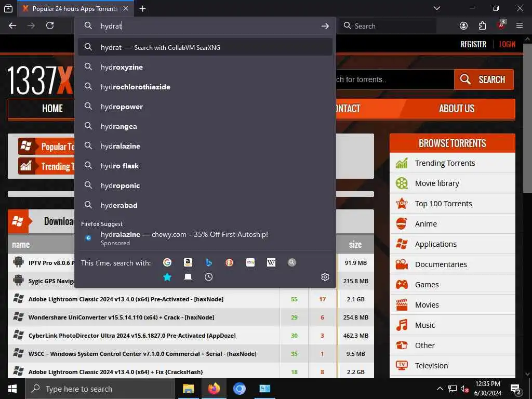Viewport: 532px width, 399px height.
Task: Click the torrent search input field
Action: click(x=395, y=79)
